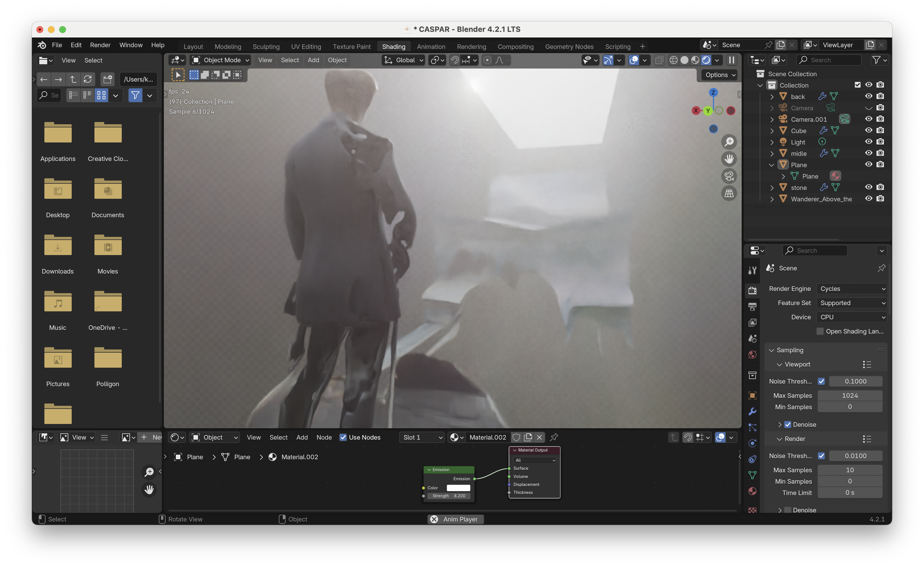This screenshot has height=567, width=924.
Task: Hide the Cube object in viewport
Action: (869, 131)
